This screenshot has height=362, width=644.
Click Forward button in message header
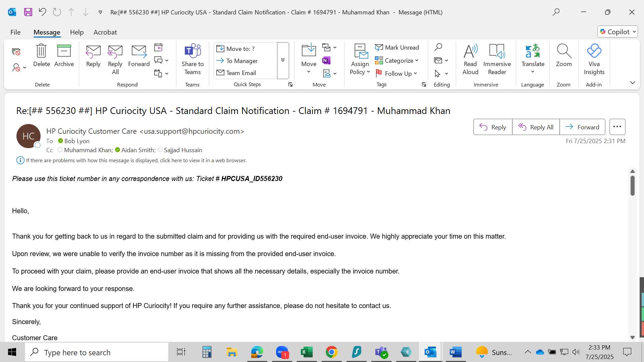point(582,127)
